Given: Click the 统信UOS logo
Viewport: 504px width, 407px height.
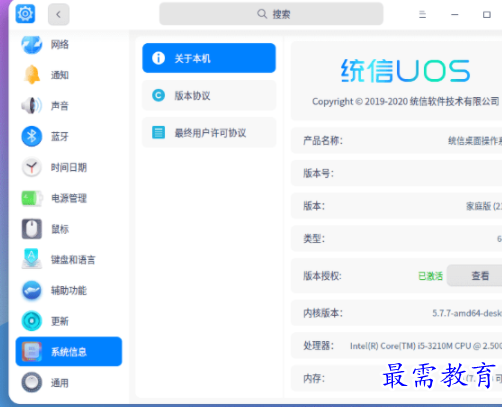Looking at the screenshot, I should point(405,71).
